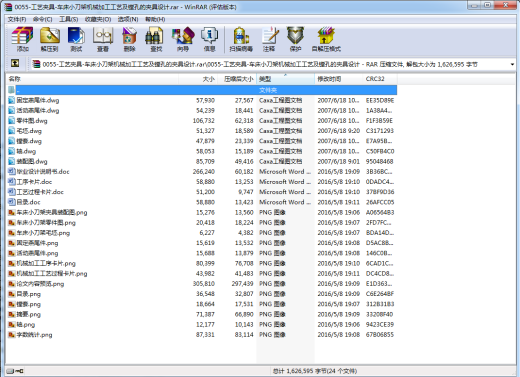Sort the list by the Type (类型) column

tap(285, 79)
